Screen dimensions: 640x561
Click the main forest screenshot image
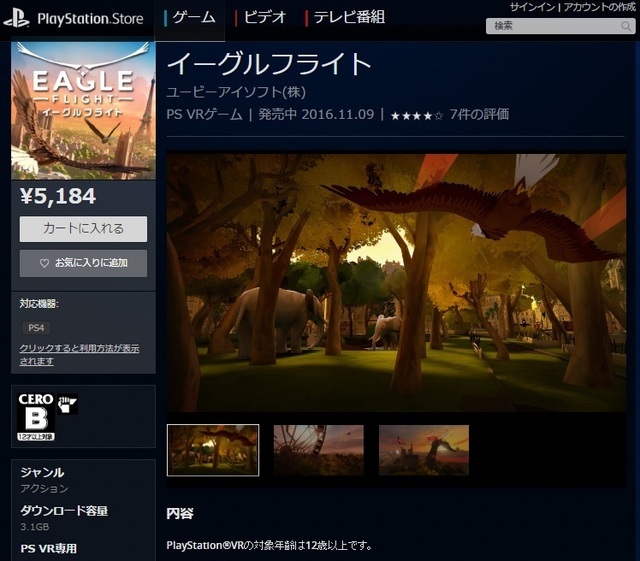point(396,283)
